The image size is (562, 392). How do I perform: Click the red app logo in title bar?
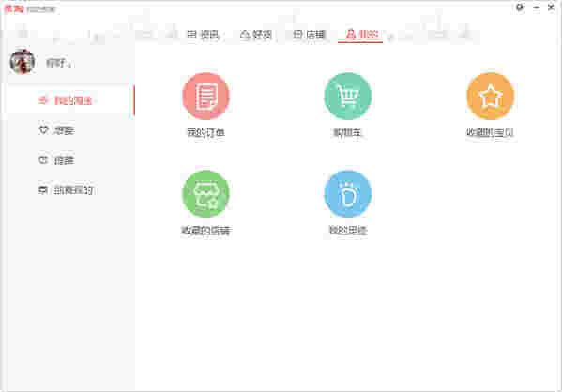[x=14, y=8]
